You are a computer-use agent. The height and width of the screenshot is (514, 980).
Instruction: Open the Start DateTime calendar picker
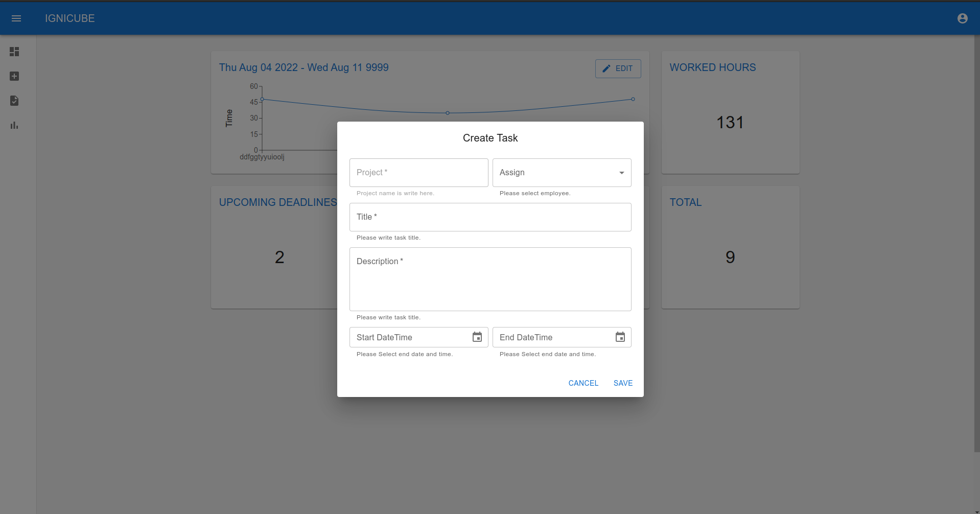click(477, 337)
